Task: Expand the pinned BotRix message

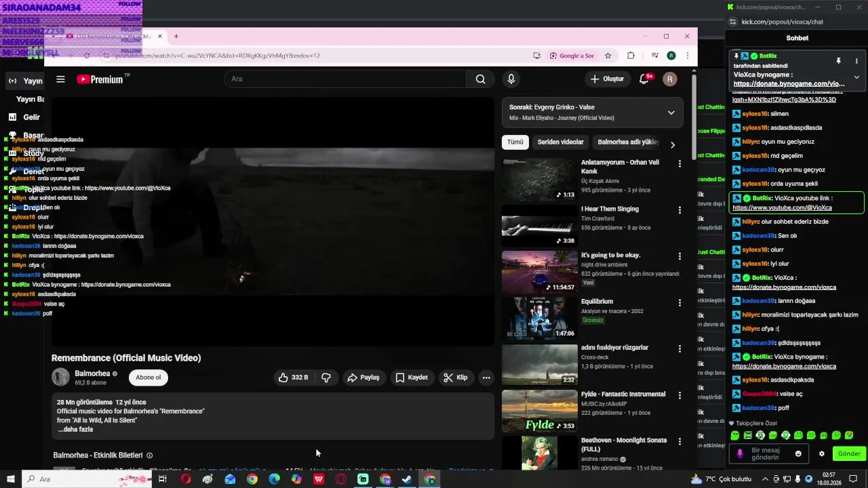Action: pyautogui.click(x=856, y=77)
